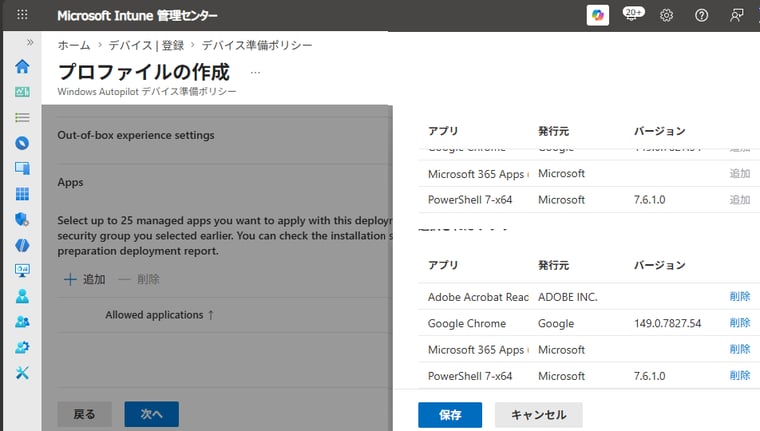The width and height of the screenshot is (760, 431).
Task: Select 7.6.1.0 version in upper list
Action: point(649,200)
